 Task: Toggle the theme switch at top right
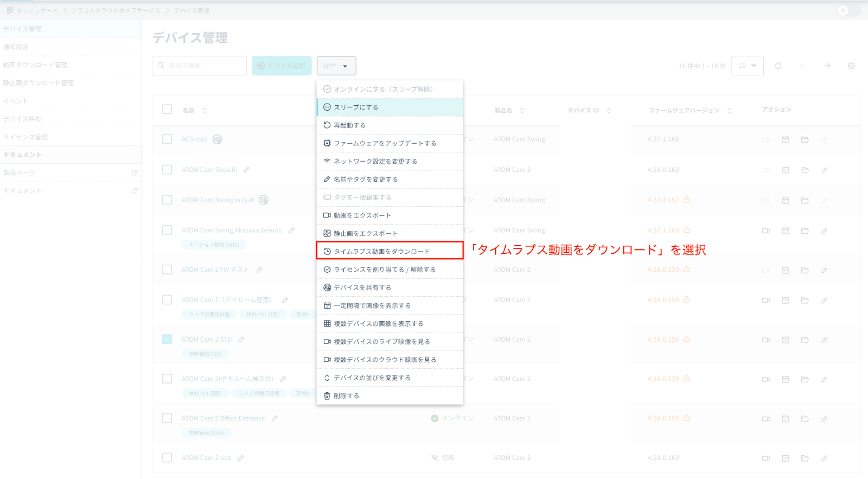(x=848, y=10)
